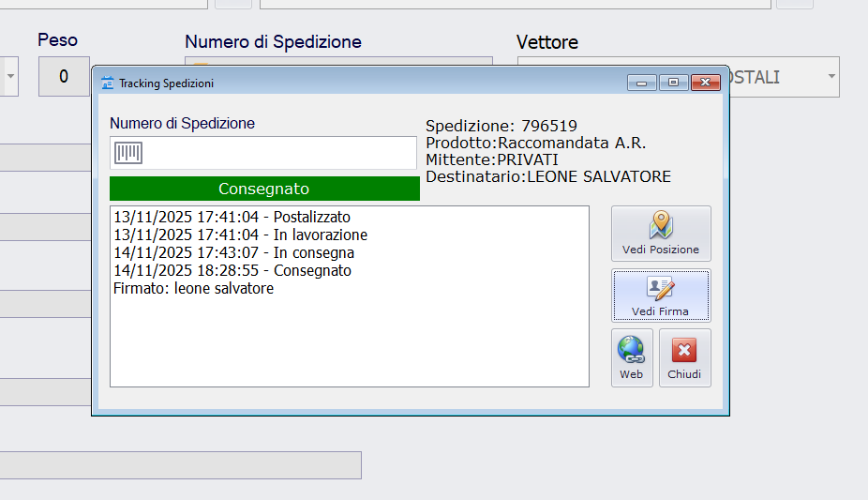Minimize the Tracking Spedizioni dialog

click(x=641, y=83)
